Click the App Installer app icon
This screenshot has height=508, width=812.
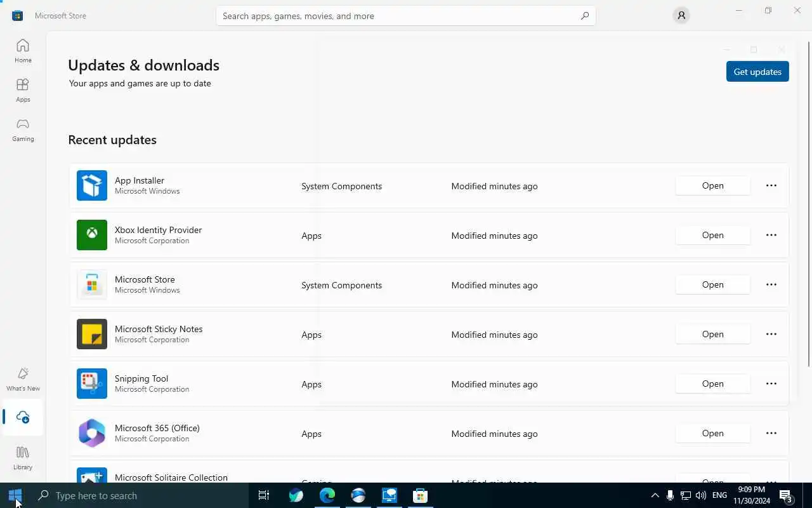pos(92,185)
